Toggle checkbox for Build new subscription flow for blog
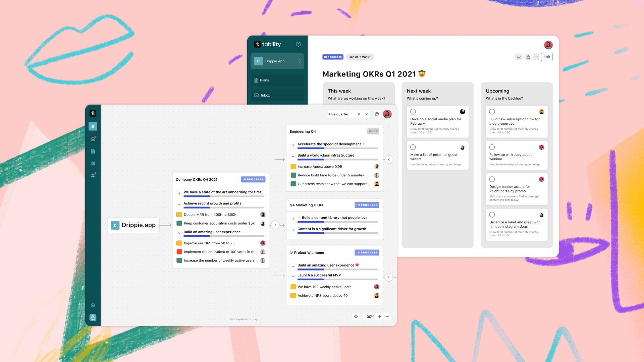The image size is (644, 362). [x=492, y=111]
